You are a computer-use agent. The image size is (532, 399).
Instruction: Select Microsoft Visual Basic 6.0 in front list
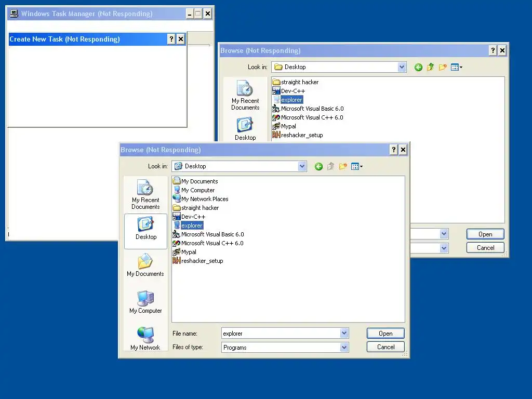click(x=208, y=234)
